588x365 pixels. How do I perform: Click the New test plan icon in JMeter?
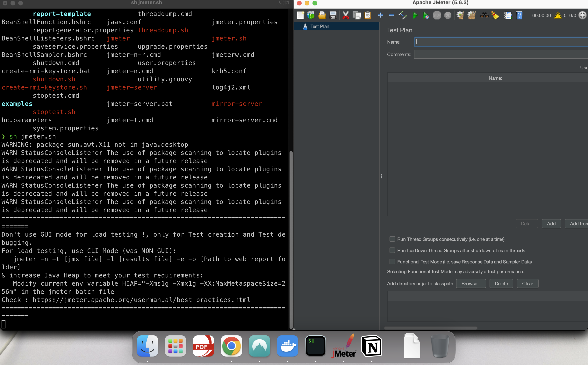(300, 15)
